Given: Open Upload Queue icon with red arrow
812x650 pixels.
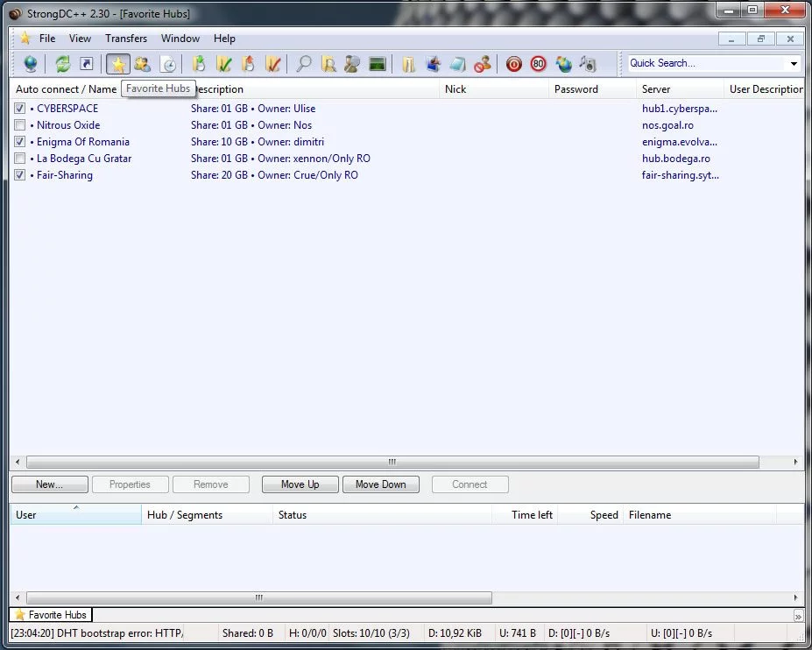Looking at the screenshot, I should (x=249, y=64).
